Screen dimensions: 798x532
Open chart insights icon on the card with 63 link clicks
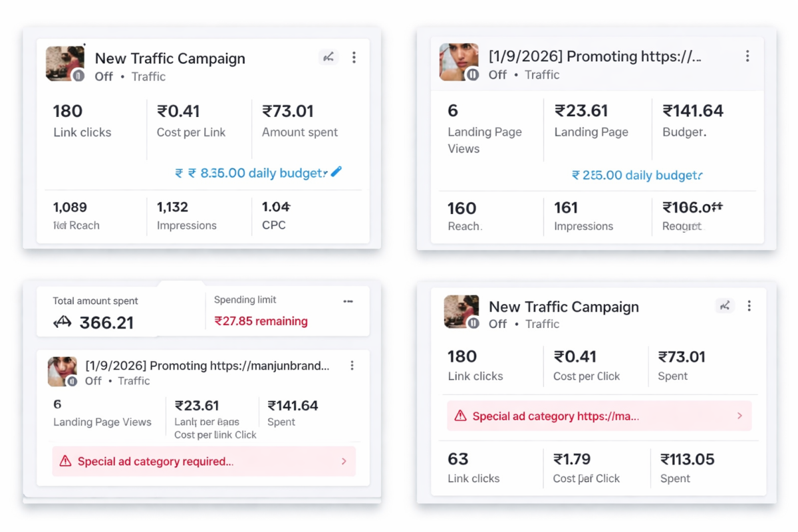[725, 306]
